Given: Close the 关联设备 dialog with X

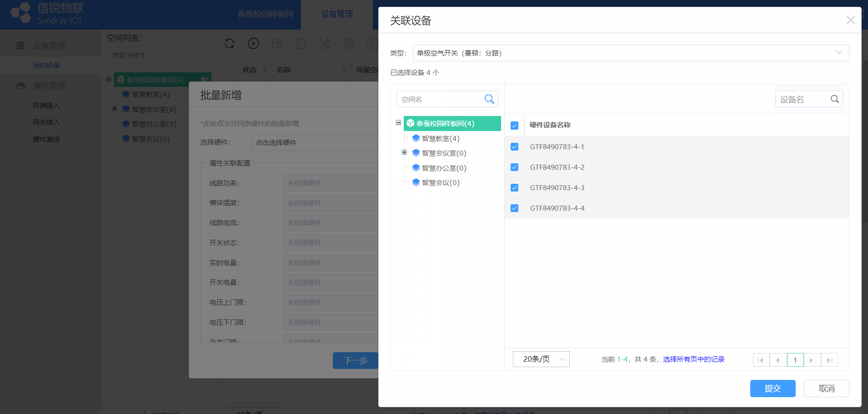Looking at the screenshot, I should [851, 20].
